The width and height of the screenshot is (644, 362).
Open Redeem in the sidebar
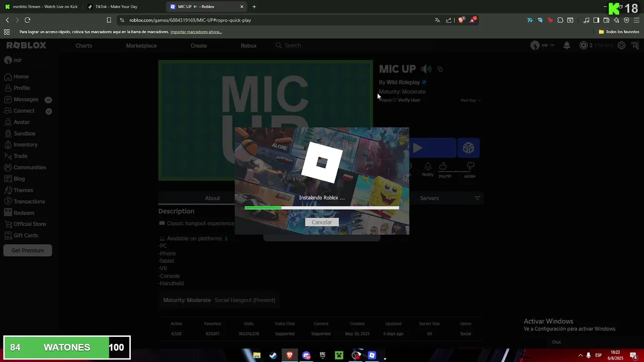(x=19, y=213)
